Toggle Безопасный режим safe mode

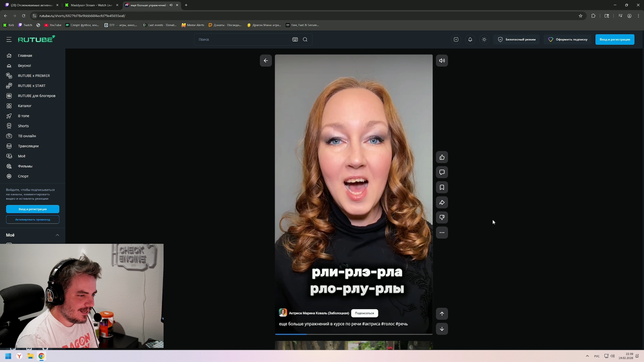(x=517, y=40)
